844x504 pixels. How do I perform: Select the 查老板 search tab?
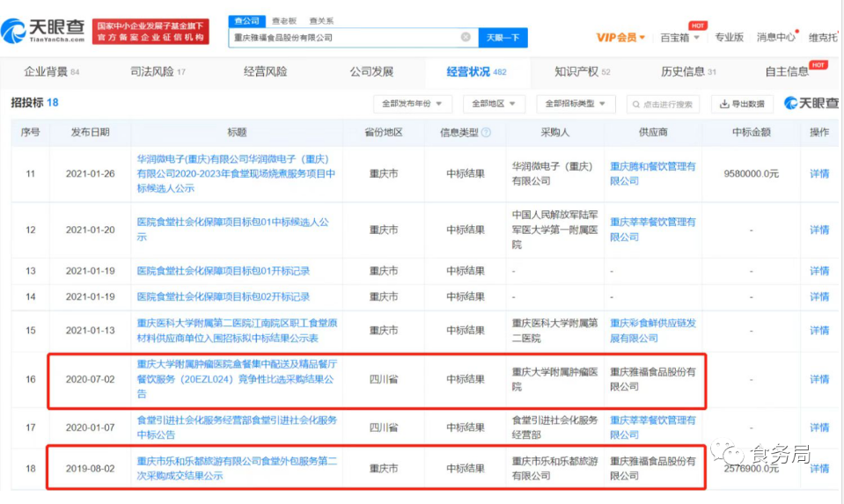click(284, 20)
